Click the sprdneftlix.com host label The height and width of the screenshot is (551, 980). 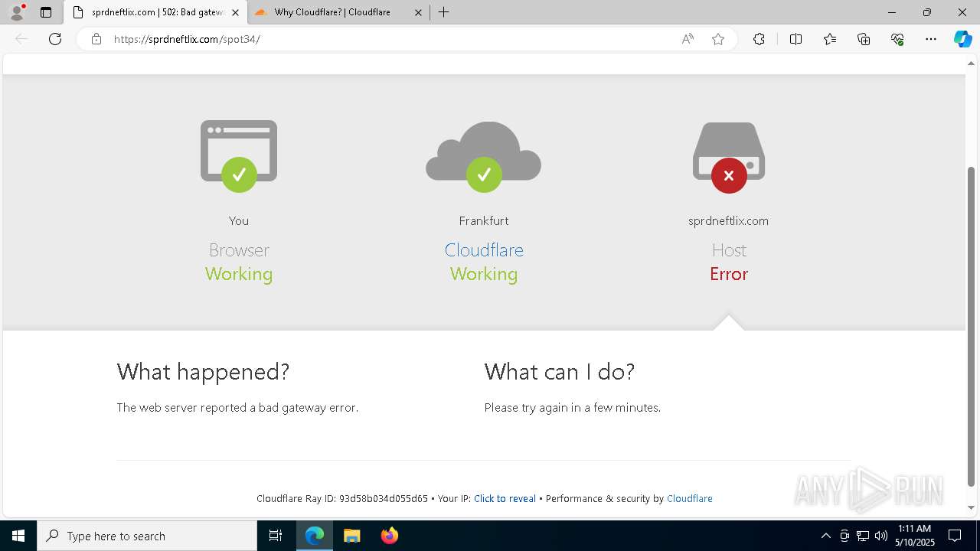click(x=728, y=220)
